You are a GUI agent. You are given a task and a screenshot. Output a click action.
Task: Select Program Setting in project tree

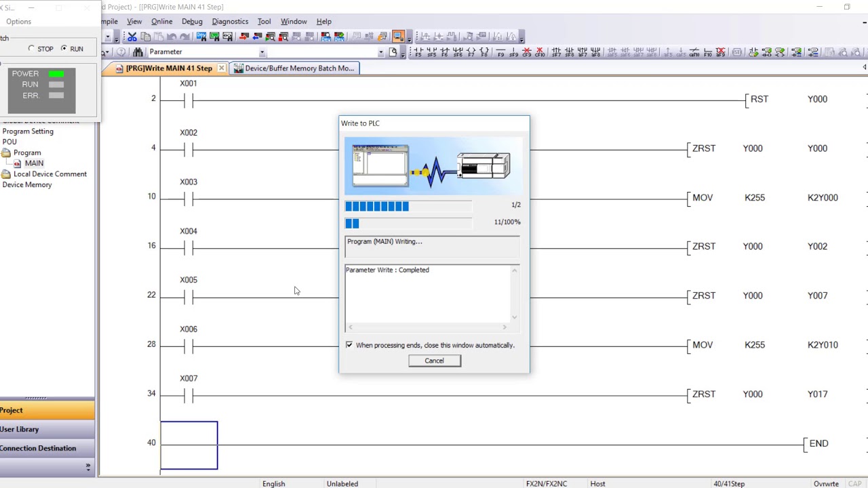pos(28,131)
